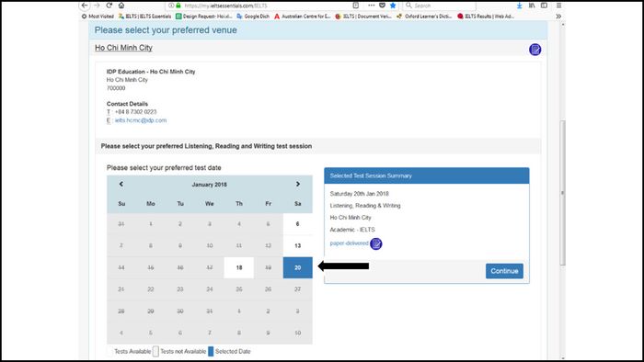Click the Saturday 20th Jan 2018 text
644x362 pixels.
tap(360, 194)
